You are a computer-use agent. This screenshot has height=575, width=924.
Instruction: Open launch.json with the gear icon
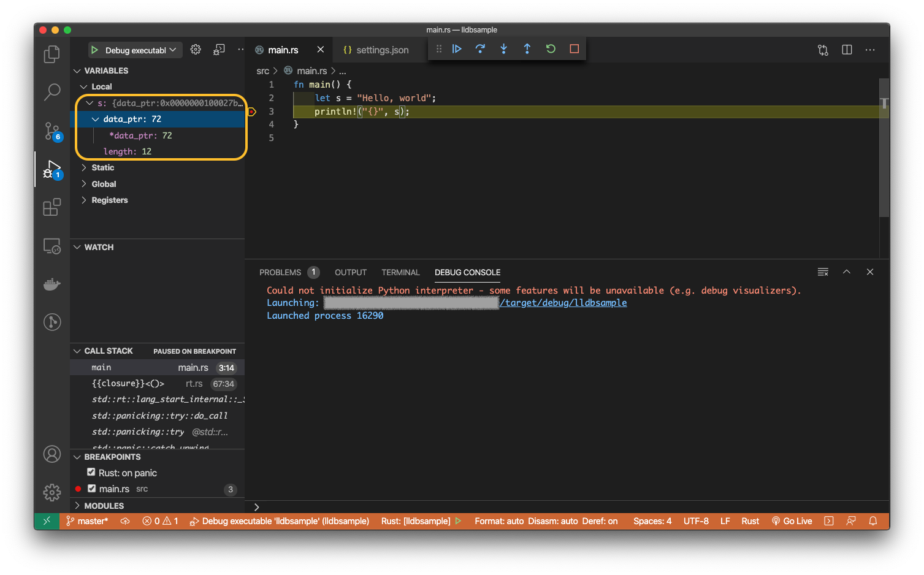click(x=196, y=50)
